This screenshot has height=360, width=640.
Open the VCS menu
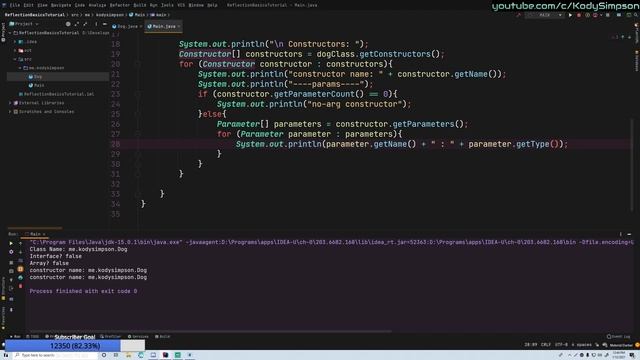pyautogui.click(x=181, y=5)
